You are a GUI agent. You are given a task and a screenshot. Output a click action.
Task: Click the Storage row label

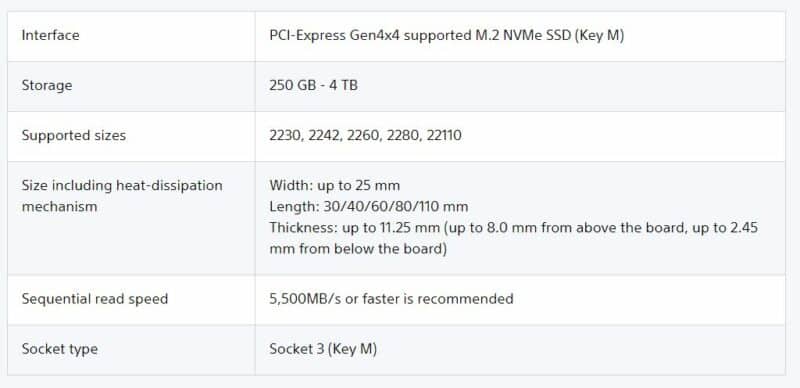click(x=46, y=86)
